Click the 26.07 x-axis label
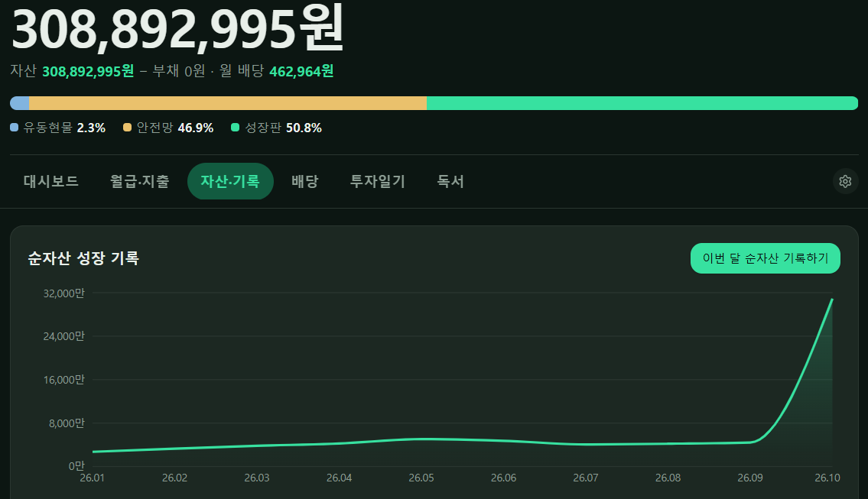Screen dimensions: 868x499 click(586, 478)
